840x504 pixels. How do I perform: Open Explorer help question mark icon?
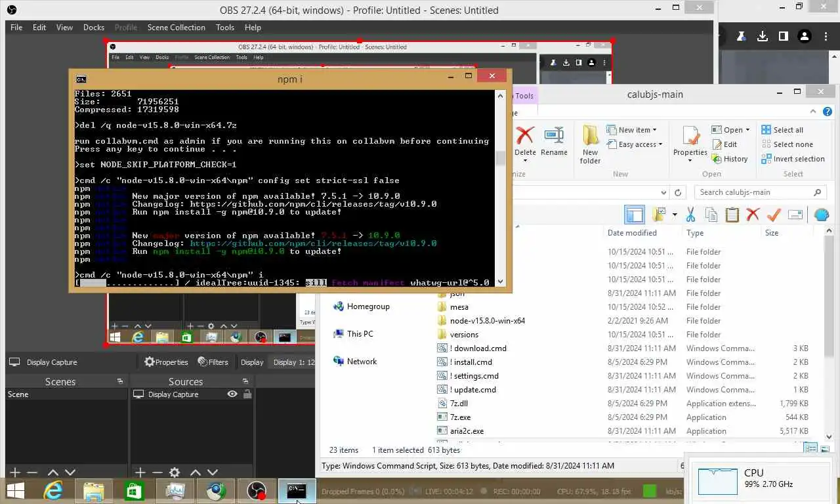828,112
